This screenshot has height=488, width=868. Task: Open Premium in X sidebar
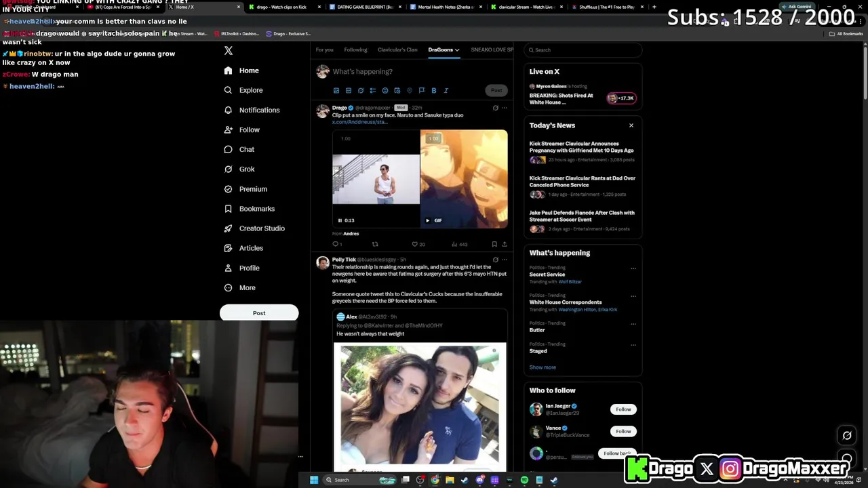click(245, 189)
